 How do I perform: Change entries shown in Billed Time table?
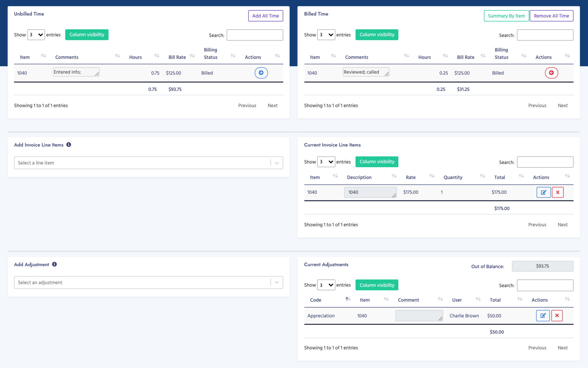click(326, 34)
